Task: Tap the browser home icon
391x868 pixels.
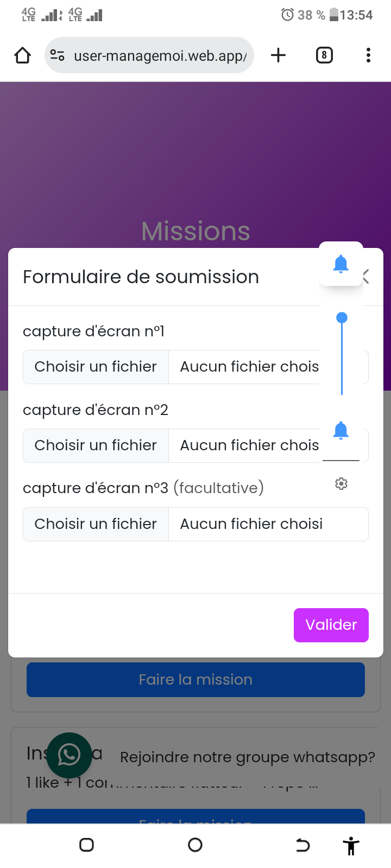Action: 23,55
